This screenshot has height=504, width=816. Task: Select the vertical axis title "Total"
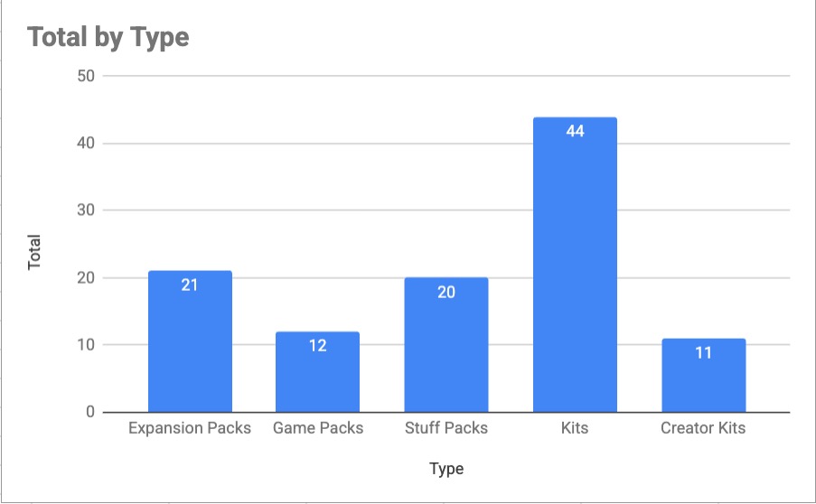(x=35, y=252)
